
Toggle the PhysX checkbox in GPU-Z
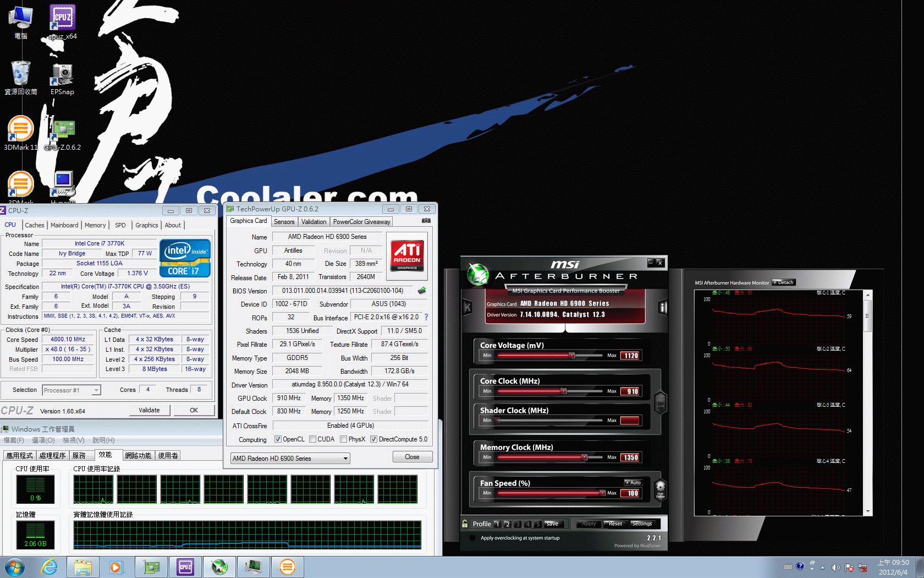[x=344, y=439]
